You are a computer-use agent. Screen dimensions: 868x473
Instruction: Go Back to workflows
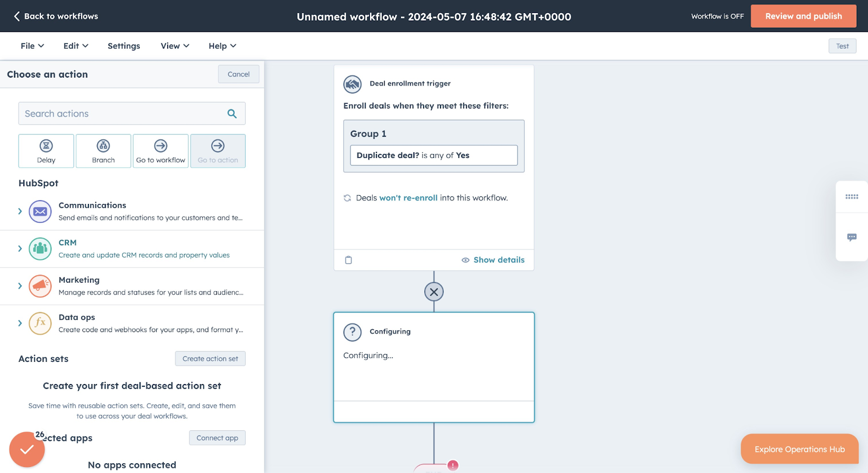click(56, 16)
